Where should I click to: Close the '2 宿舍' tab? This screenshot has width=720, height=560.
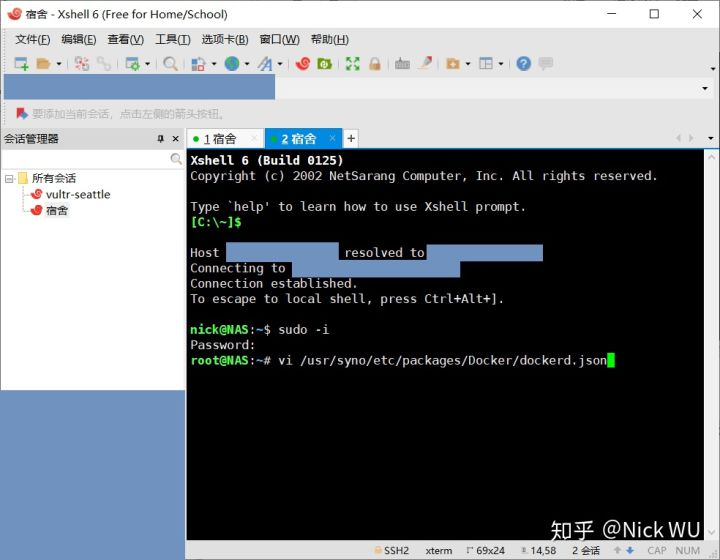(x=332, y=138)
